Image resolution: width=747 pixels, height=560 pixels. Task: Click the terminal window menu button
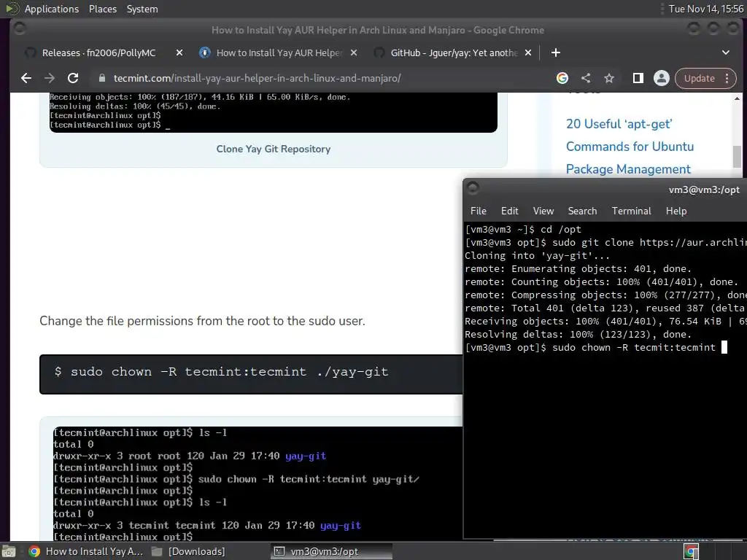(473, 188)
